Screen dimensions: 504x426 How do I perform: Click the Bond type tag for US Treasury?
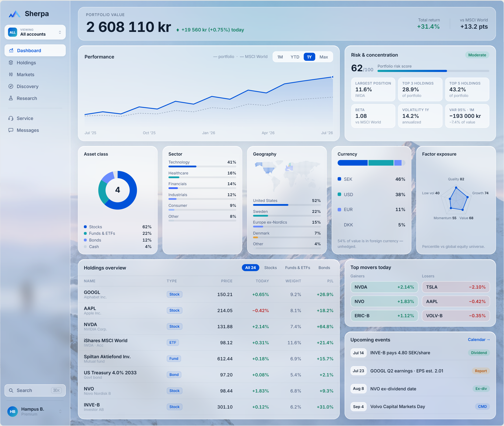(174, 375)
